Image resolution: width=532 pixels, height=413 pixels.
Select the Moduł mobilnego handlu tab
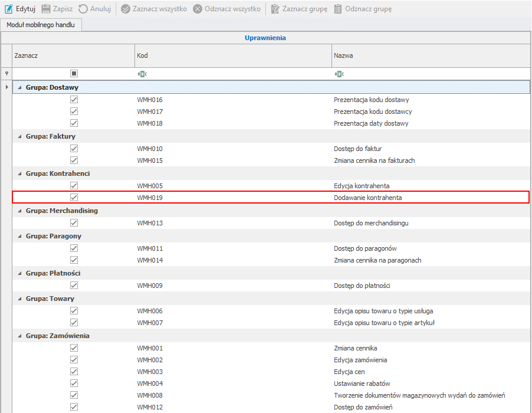click(41, 25)
